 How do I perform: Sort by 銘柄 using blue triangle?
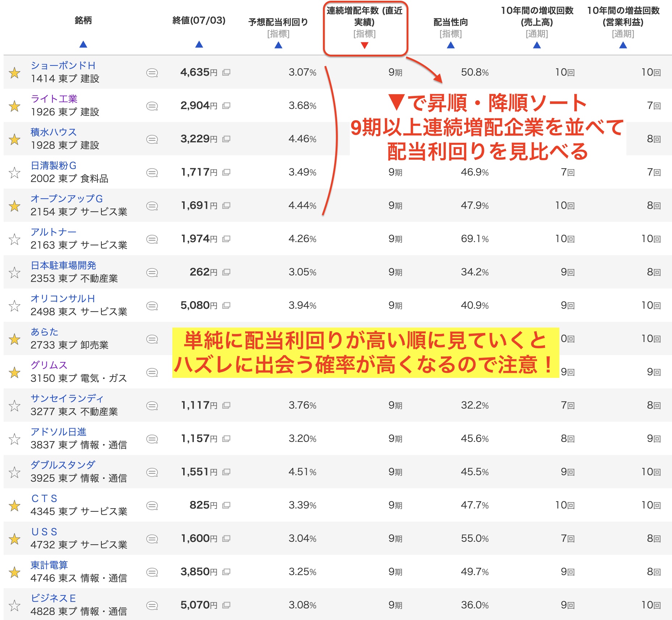(x=83, y=45)
